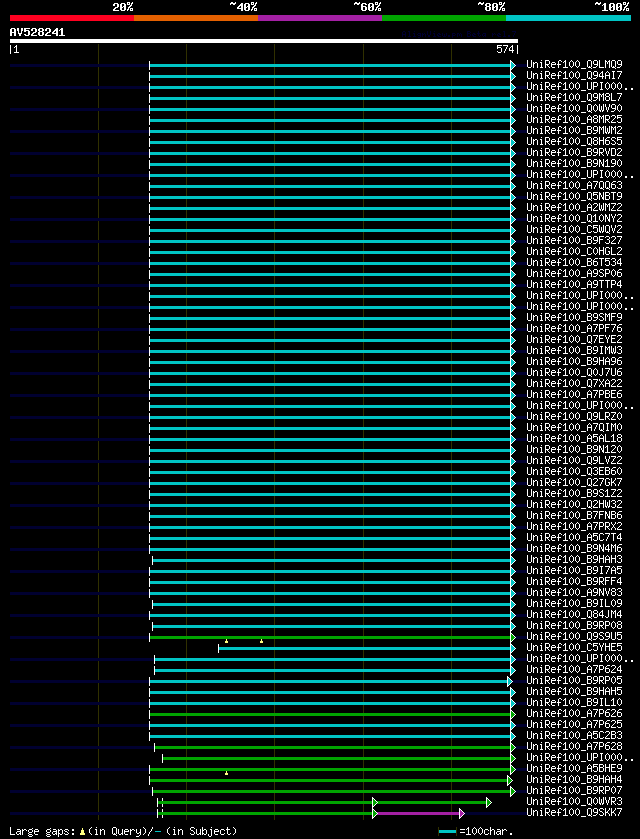Select the UniRef100_A7QQ63 label
This screenshot has width=640, height=839.
(574, 186)
